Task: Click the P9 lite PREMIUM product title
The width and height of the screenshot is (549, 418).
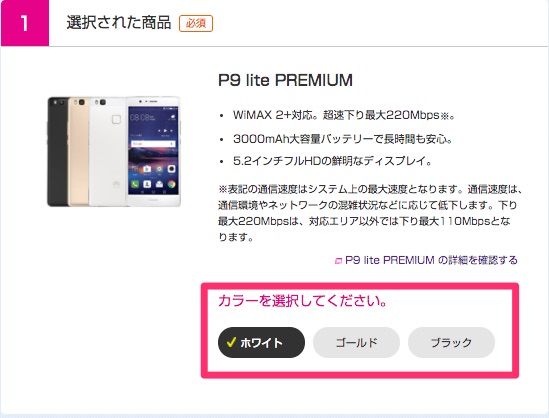Action: click(x=285, y=80)
